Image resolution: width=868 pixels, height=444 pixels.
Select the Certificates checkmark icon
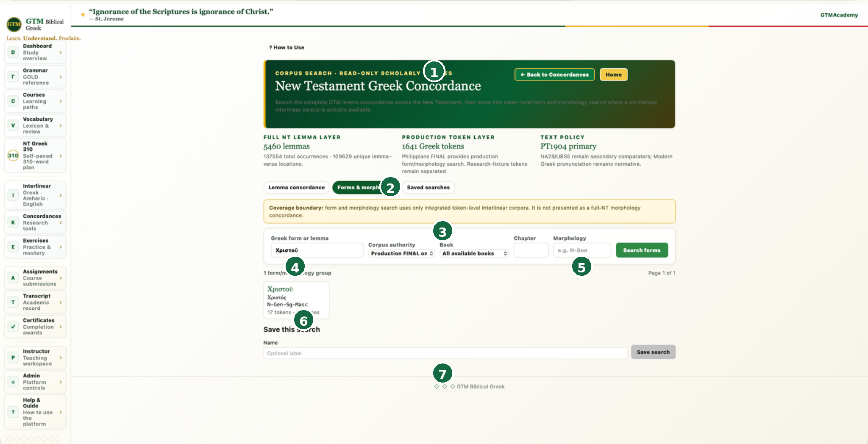tap(13, 327)
